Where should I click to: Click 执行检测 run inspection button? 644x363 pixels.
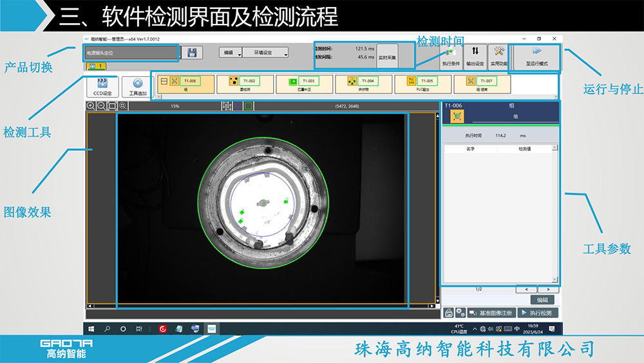pyautogui.click(x=538, y=313)
